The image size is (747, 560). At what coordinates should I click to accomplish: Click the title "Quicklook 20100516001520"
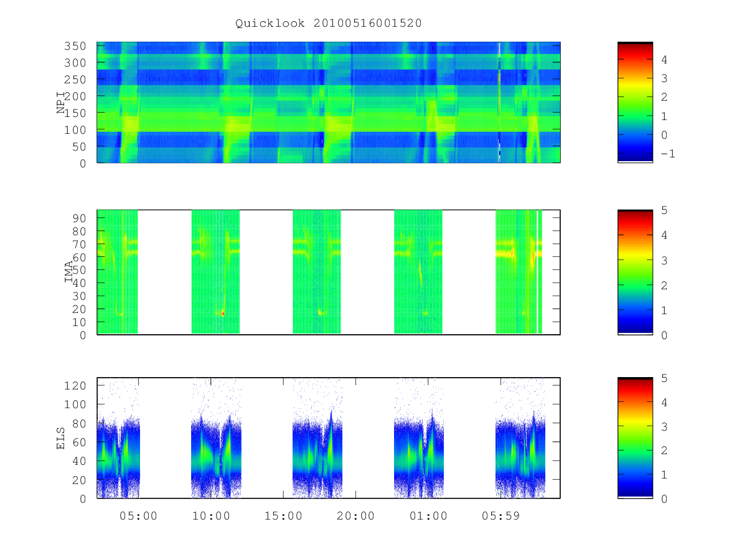pos(329,24)
